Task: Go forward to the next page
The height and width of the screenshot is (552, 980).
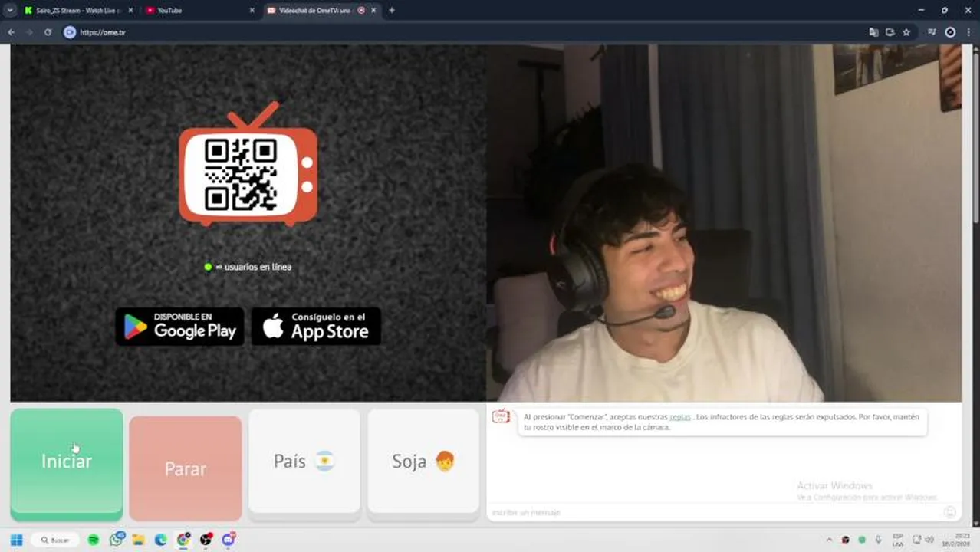Action: [x=29, y=32]
